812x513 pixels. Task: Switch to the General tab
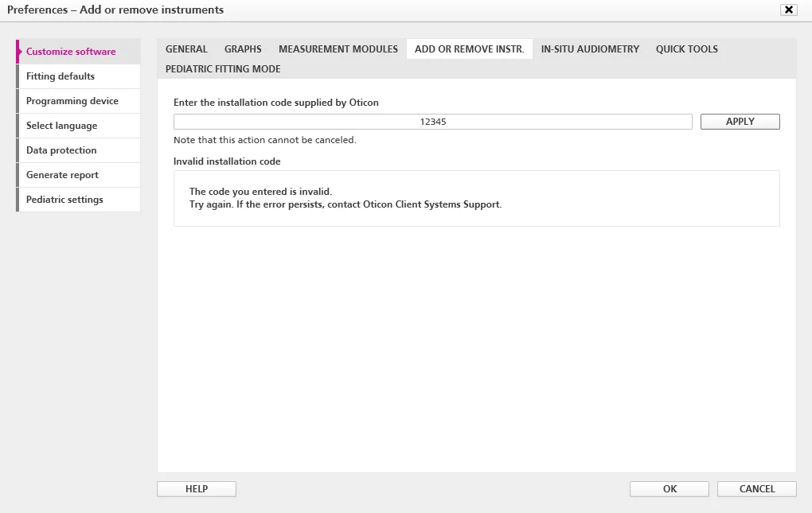point(186,49)
